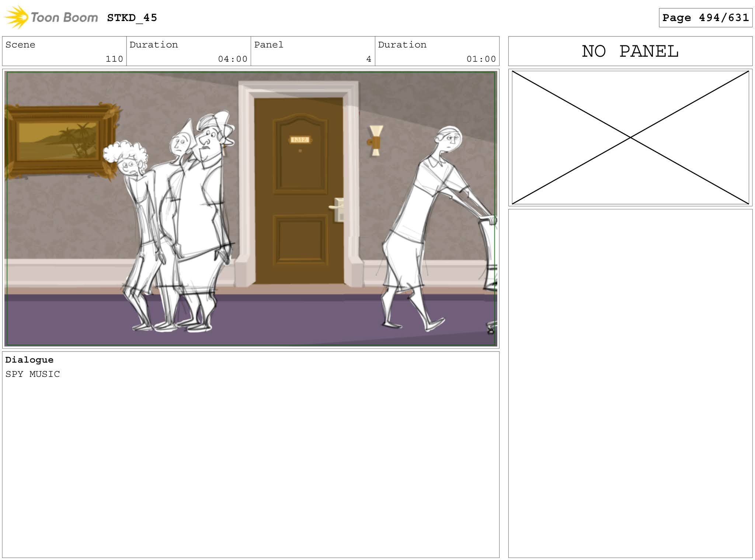
Task: Click the Toon Boom logo icon
Action: click(16, 17)
